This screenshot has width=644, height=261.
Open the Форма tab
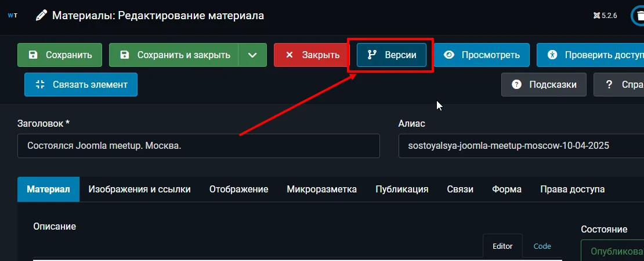pos(507,190)
